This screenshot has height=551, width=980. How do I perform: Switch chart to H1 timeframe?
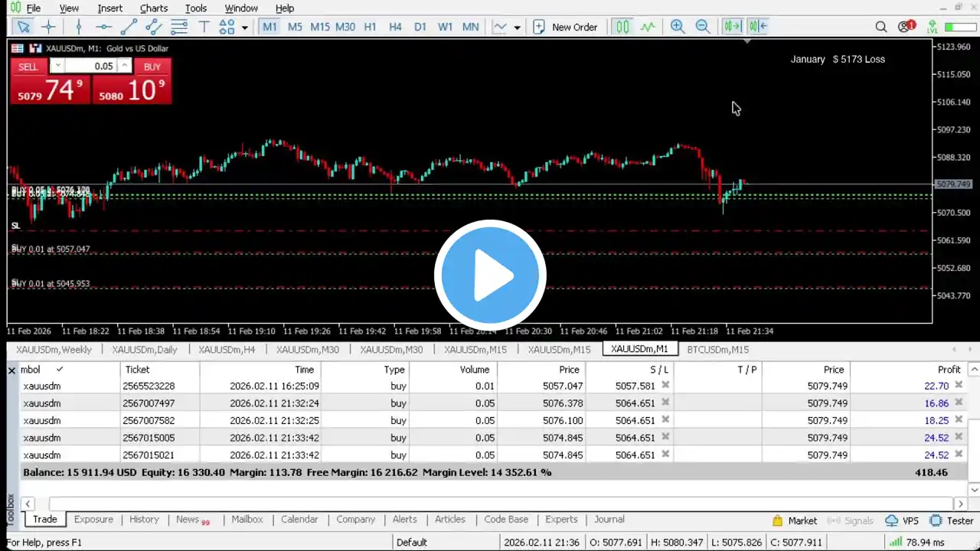coord(371,27)
